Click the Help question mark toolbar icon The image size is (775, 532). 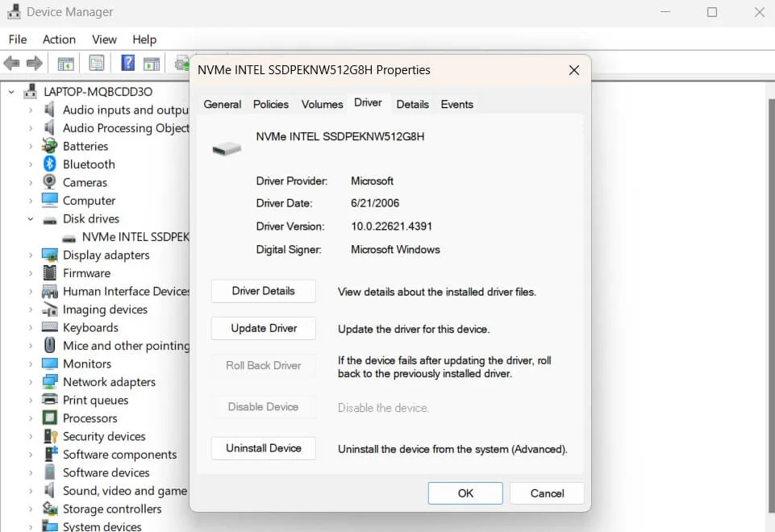127,63
